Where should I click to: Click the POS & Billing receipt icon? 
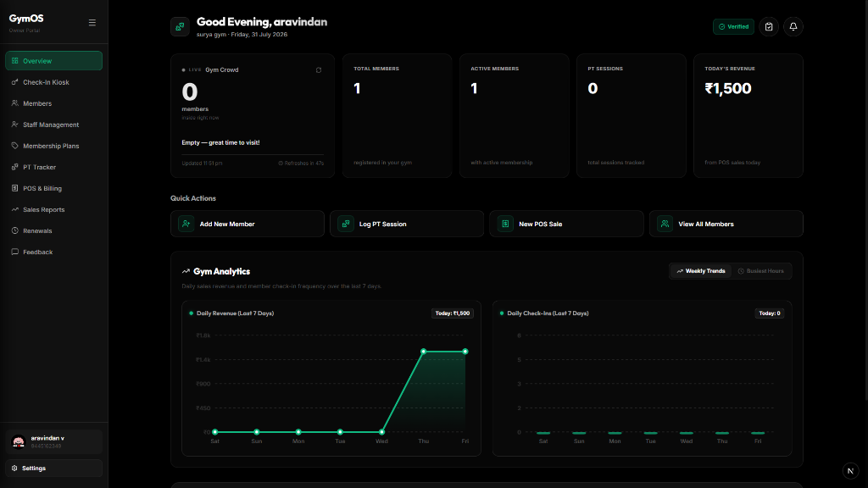[15, 188]
